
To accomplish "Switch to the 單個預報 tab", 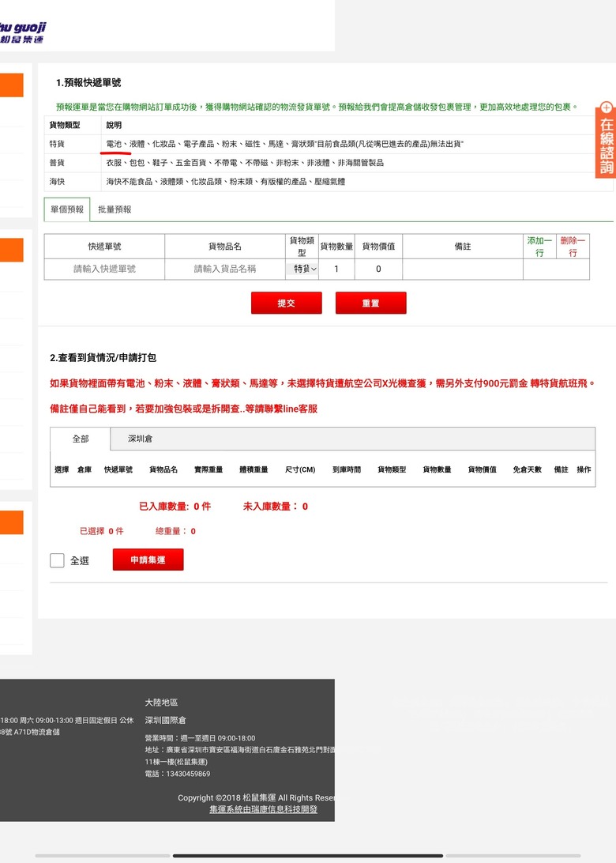I will (67, 209).
